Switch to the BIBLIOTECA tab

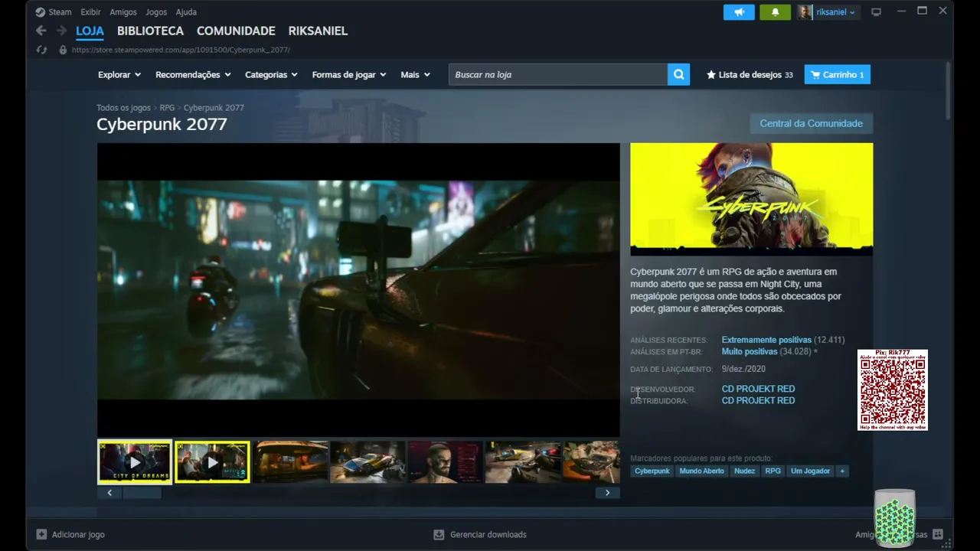(x=150, y=31)
